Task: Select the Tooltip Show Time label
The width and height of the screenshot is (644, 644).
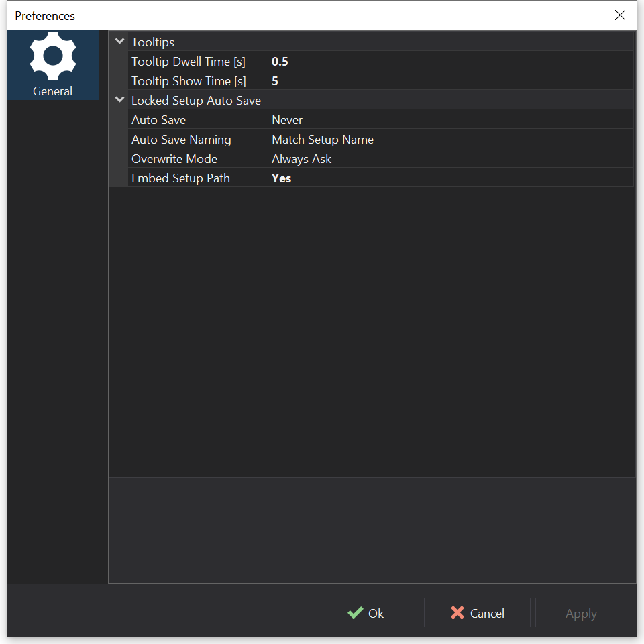Action: (189, 81)
